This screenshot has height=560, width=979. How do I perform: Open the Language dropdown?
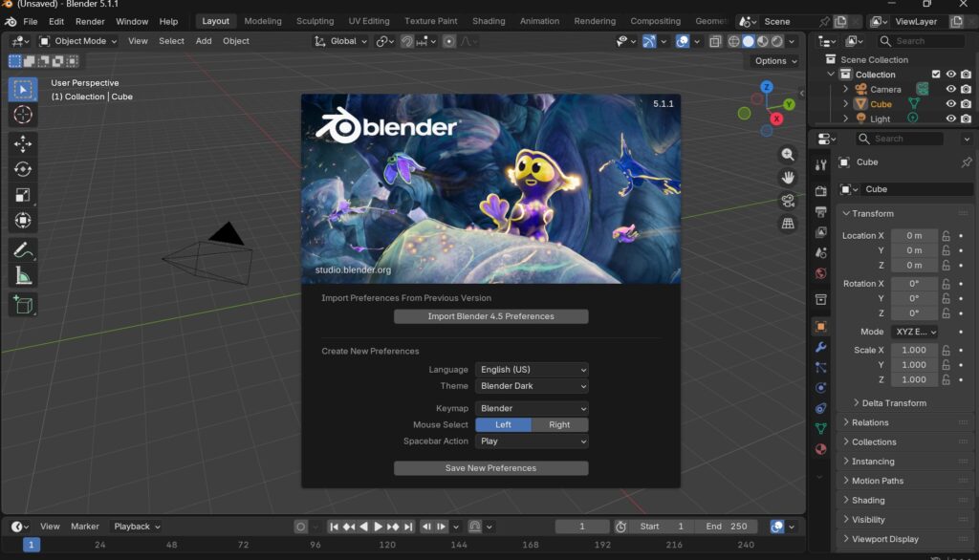pyautogui.click(x=532, y=370)
